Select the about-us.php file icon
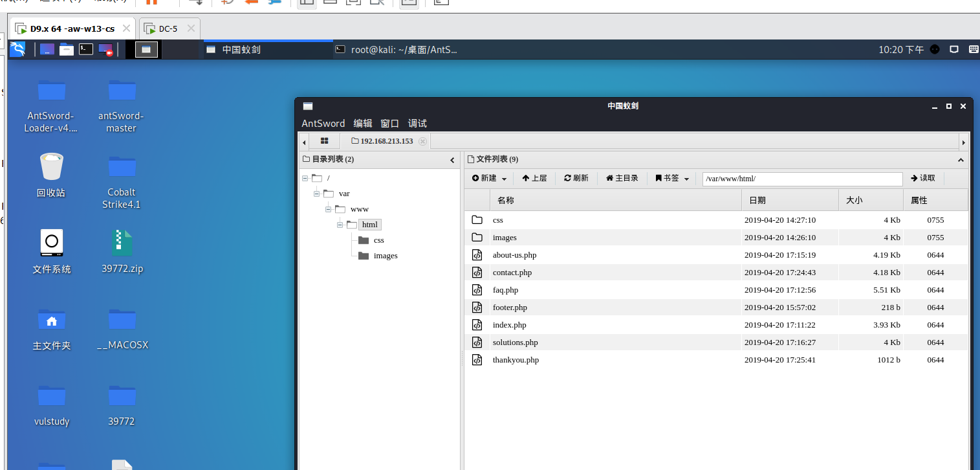Screen dimensions: 980x470 477,255
